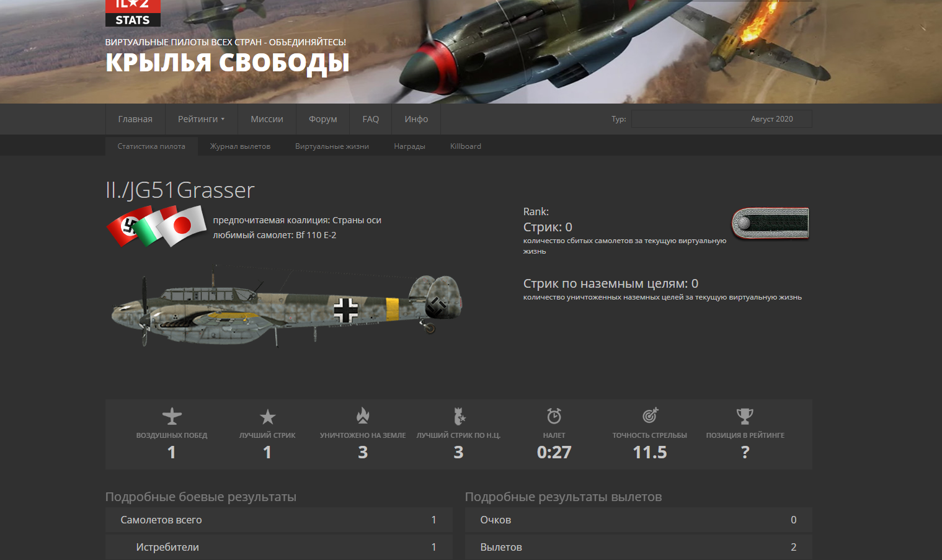The height and width of the screenshot is (560, 942).
Task: Click the Уничтожено на земле value 3
Action: [363, 453]
